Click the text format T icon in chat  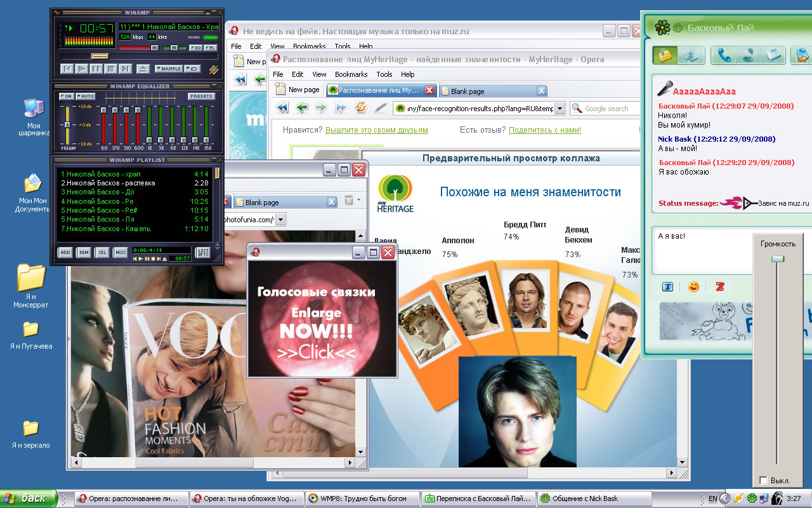(x=667, y=287)
